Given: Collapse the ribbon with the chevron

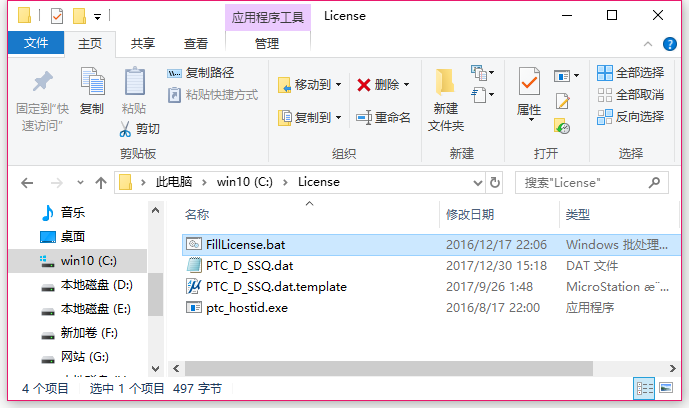Looking at the screenshot, I should pos(648,44).
